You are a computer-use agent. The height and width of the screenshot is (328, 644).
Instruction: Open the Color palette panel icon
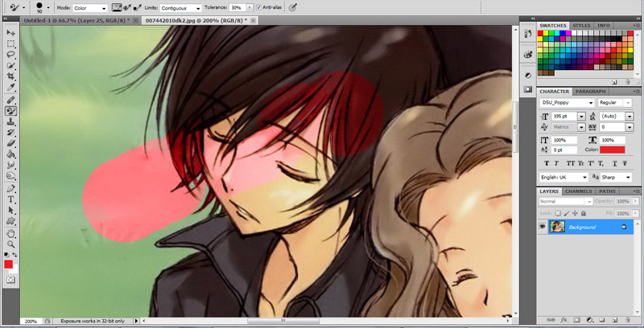click(528, 54)
